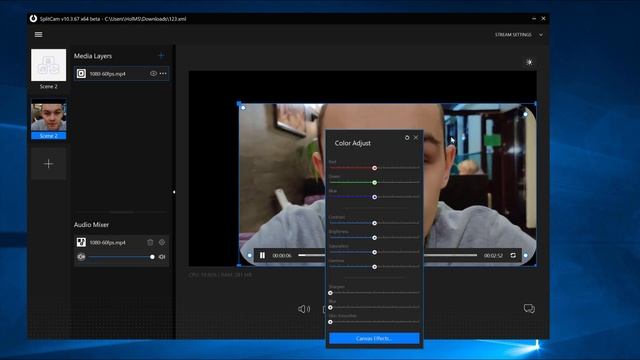The width and height of the screenshot is (640, 360).
Task: Add a new media layer with plus
Action: click(161, 56)
